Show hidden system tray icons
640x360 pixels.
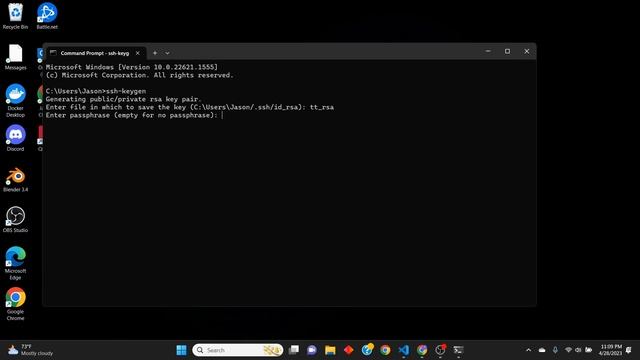pyautogui.click(x=529, y=350)
